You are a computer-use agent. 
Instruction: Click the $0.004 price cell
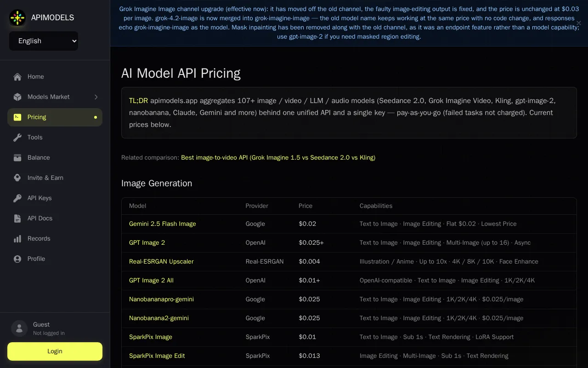310,262
